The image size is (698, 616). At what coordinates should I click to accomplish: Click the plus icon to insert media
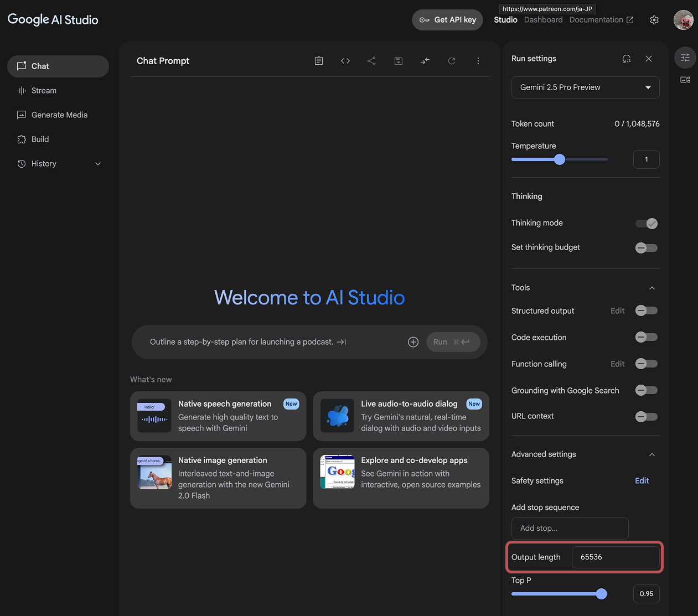[413, 342]
